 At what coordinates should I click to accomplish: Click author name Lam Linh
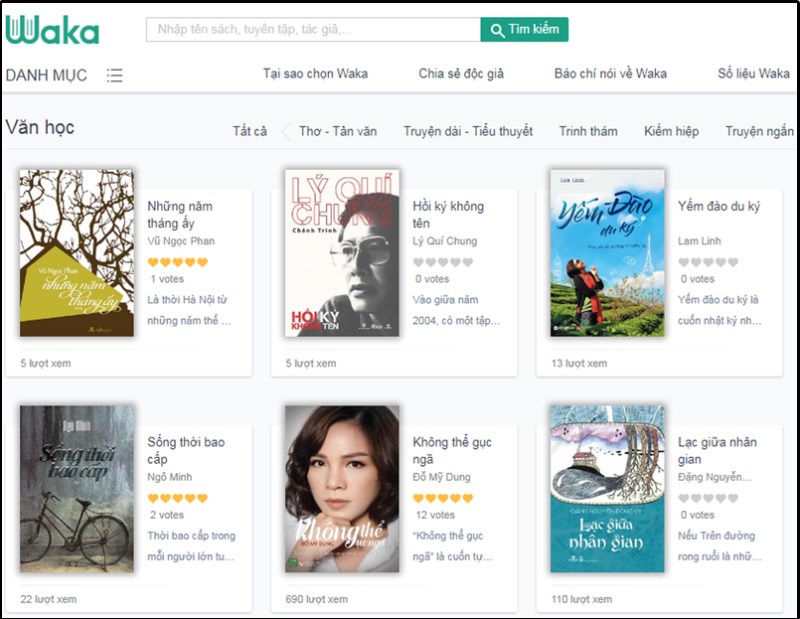pos(699,241)
